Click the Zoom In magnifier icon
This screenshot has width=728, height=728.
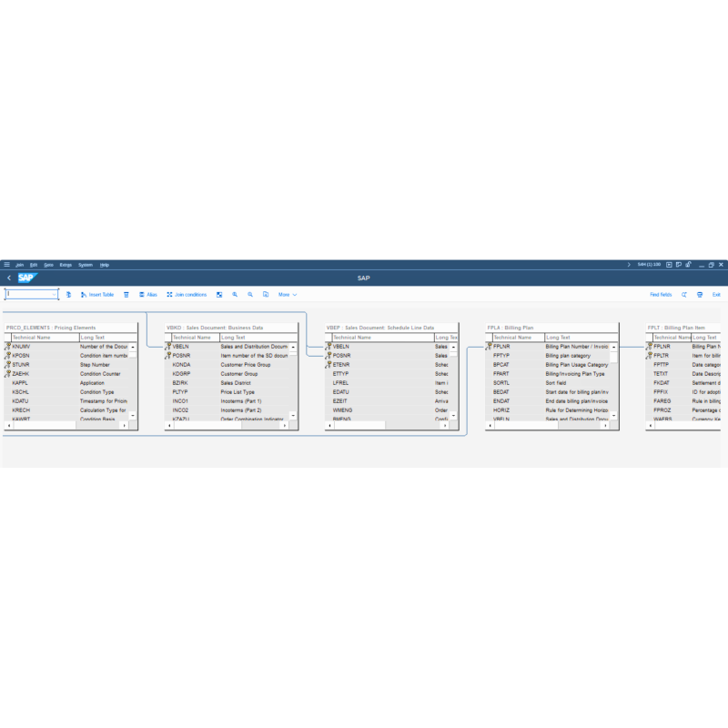(234, 295)
